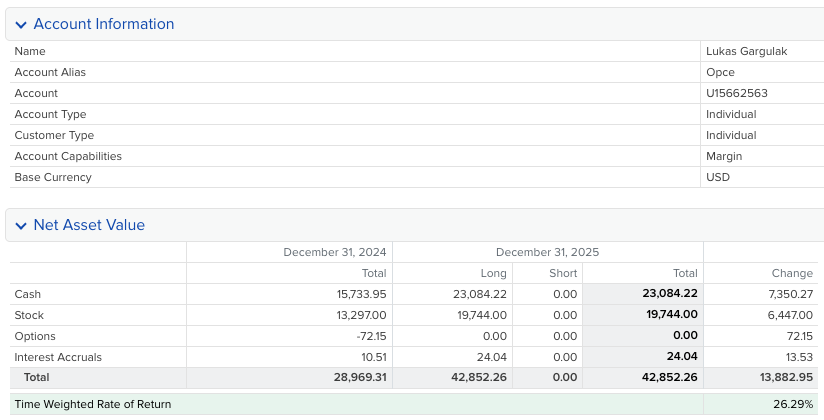Image resolution: width=824 pixels, height=420 pixels.
Task: Select the USD base currency value
Action: click(718, 177)
